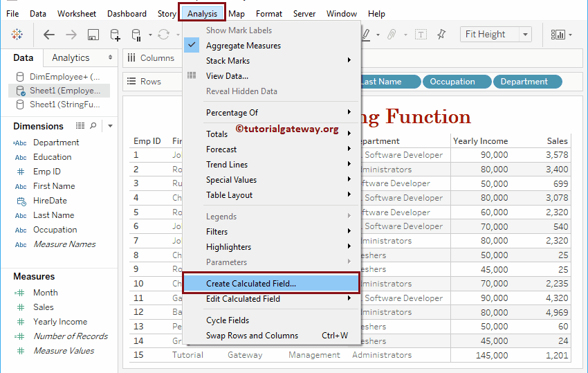The image size is (588, 373).
Task: Click the Sales number type icon
Action: tap(21, 307)
